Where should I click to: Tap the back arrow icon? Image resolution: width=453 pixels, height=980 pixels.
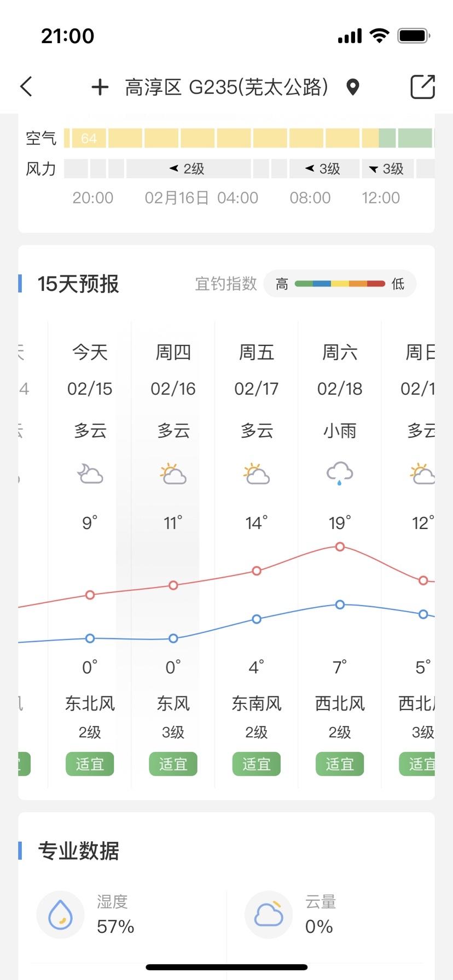26,86
